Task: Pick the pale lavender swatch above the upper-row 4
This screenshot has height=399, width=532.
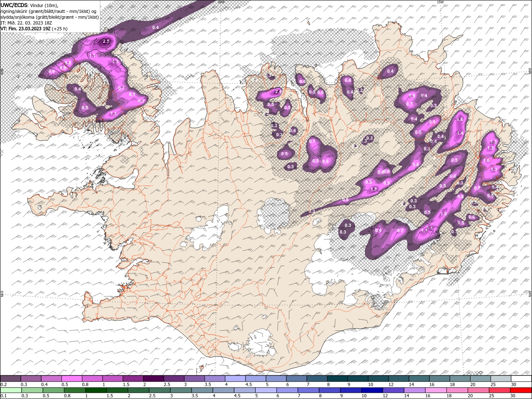Action: (235, 379)
